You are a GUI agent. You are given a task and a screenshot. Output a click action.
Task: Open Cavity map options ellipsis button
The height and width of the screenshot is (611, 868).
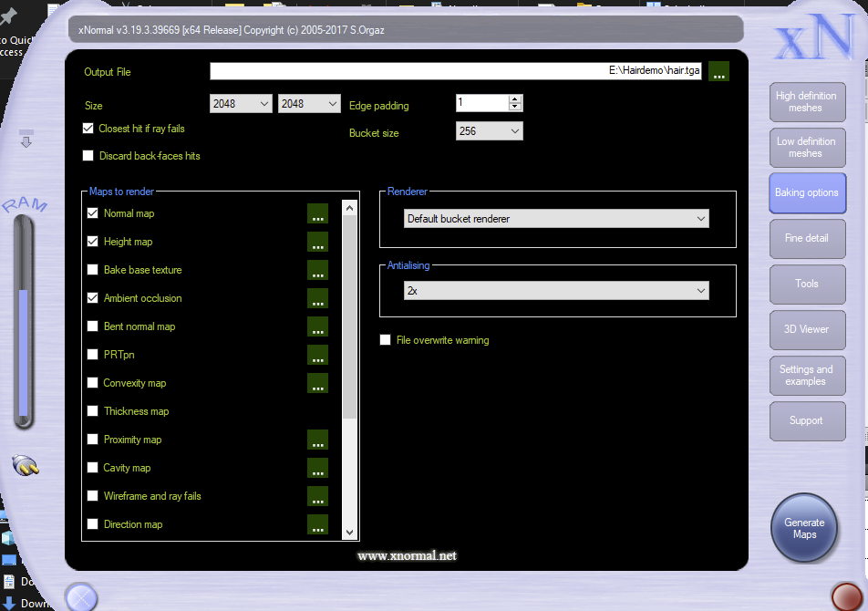pos(317,469)
